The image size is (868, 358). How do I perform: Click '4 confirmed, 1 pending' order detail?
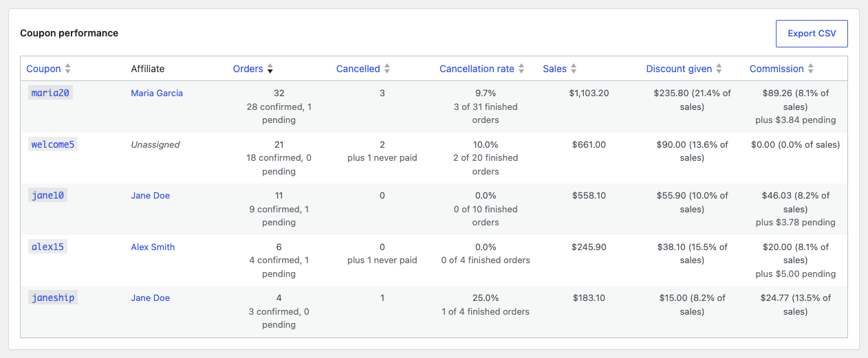pos(279,267)
